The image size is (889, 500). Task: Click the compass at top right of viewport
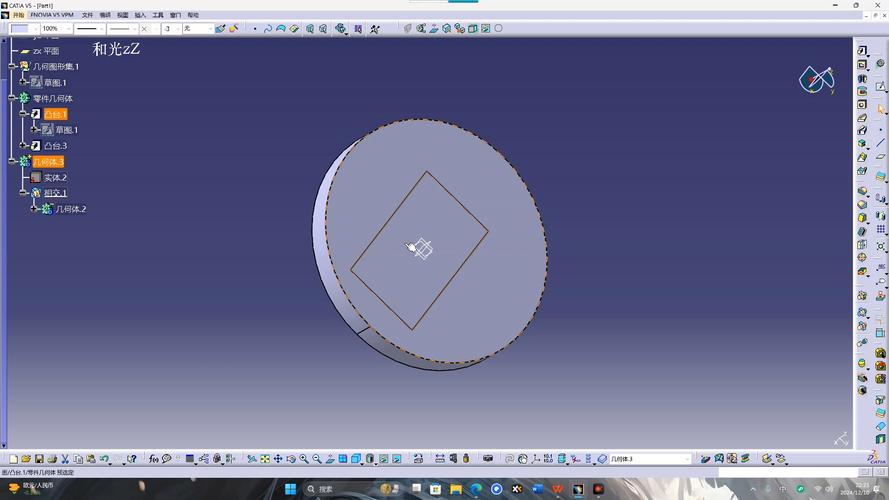(x=817, y=79)
